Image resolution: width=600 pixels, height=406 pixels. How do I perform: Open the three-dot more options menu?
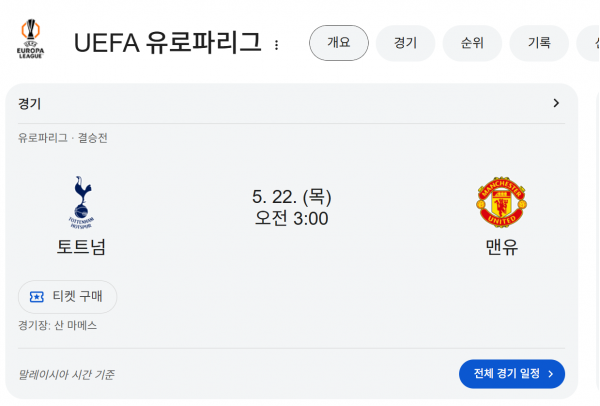pos(276,45)
